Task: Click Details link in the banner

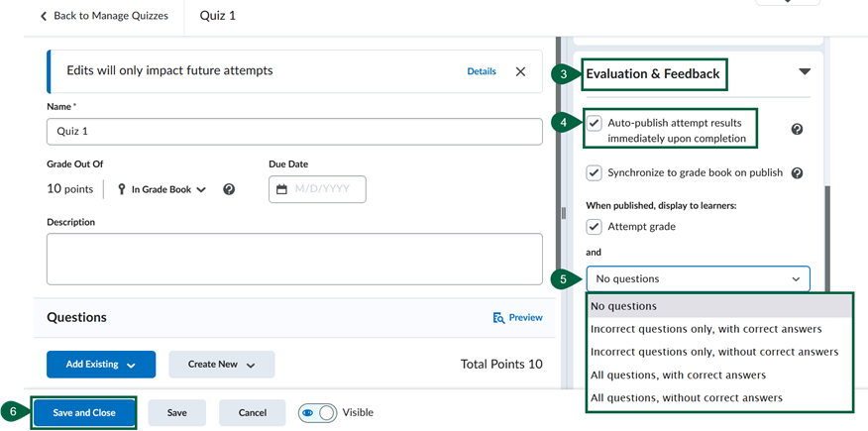Action: pos(482,71)
